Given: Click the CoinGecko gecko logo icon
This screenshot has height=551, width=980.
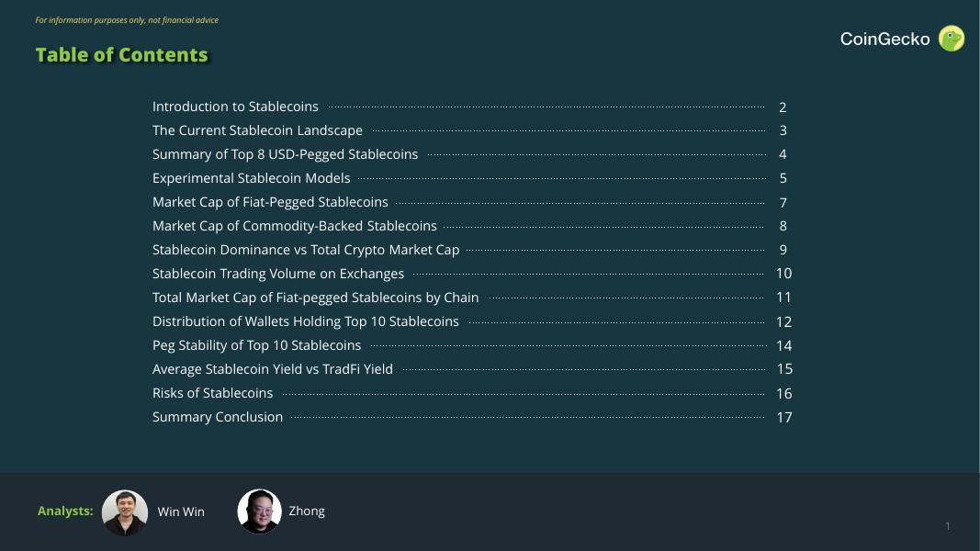Looking at the screenshot, I should point(952,39).
